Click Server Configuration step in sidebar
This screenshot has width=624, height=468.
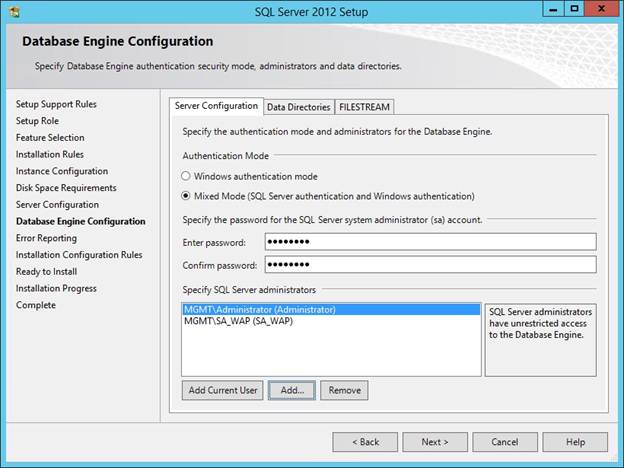57,205
